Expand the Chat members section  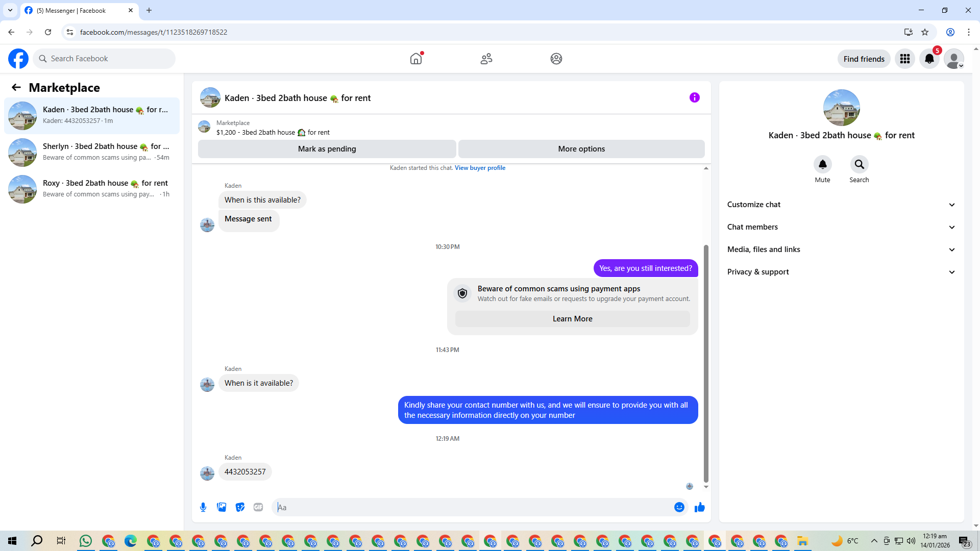pos(841,227)
